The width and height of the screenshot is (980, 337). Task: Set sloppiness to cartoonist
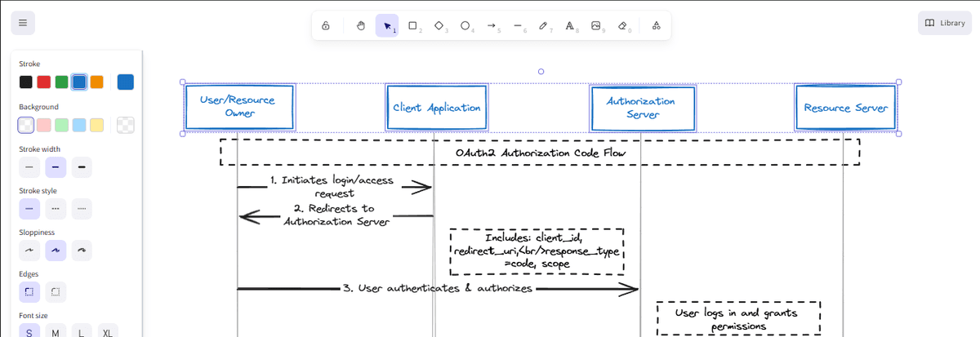click(82, 251)
